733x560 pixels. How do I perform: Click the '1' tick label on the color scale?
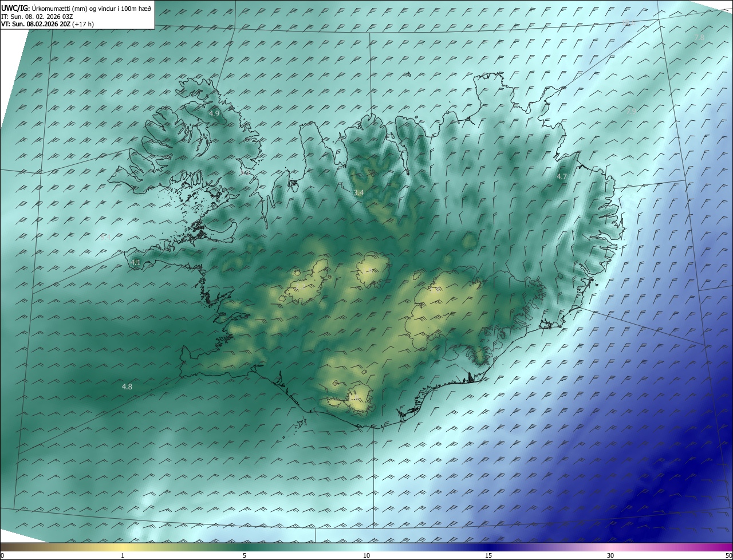point(123,556)
